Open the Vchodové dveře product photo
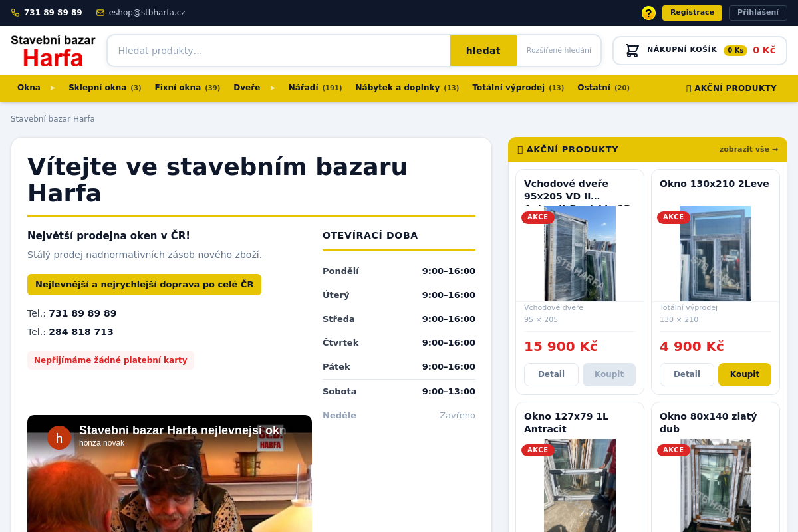Viewport: 798px width, 532px height. coord(580,254)
